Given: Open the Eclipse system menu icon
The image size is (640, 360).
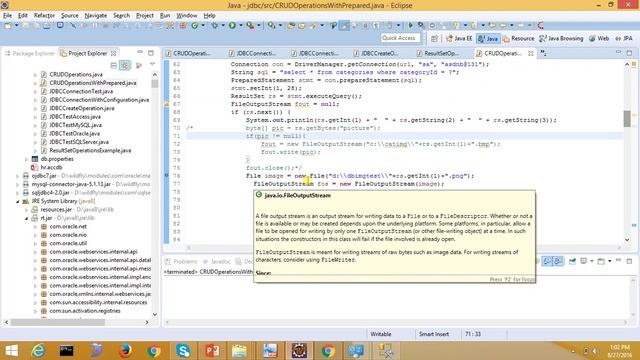Looking at the screenshot, I should point(5,5).
